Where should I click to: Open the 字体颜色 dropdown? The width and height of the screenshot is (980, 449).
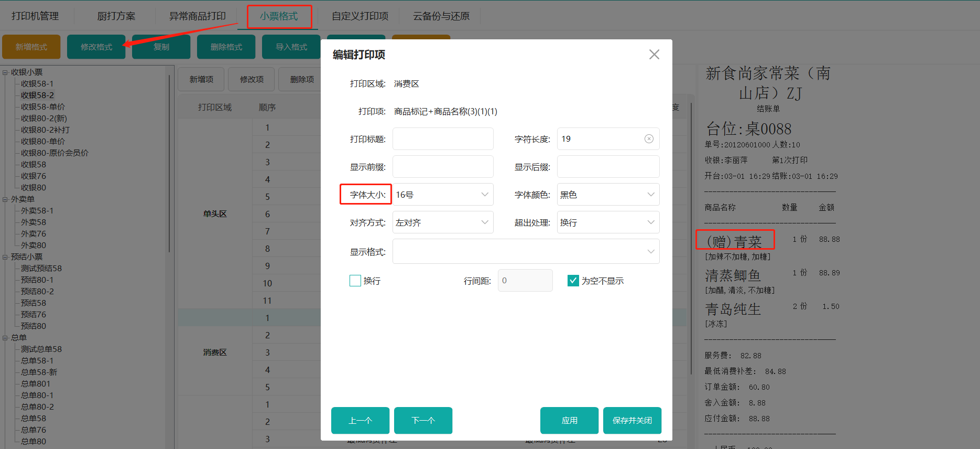[x=608, y=195]
